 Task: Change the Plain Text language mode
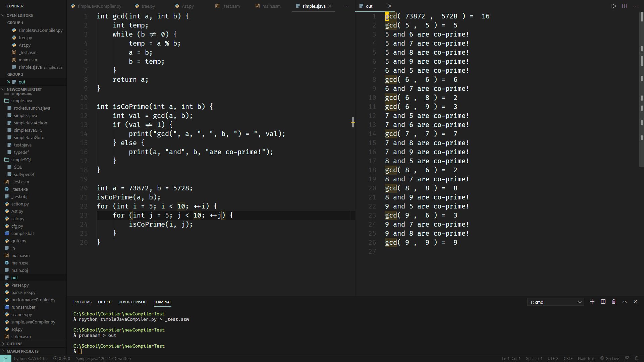[586, 358]
